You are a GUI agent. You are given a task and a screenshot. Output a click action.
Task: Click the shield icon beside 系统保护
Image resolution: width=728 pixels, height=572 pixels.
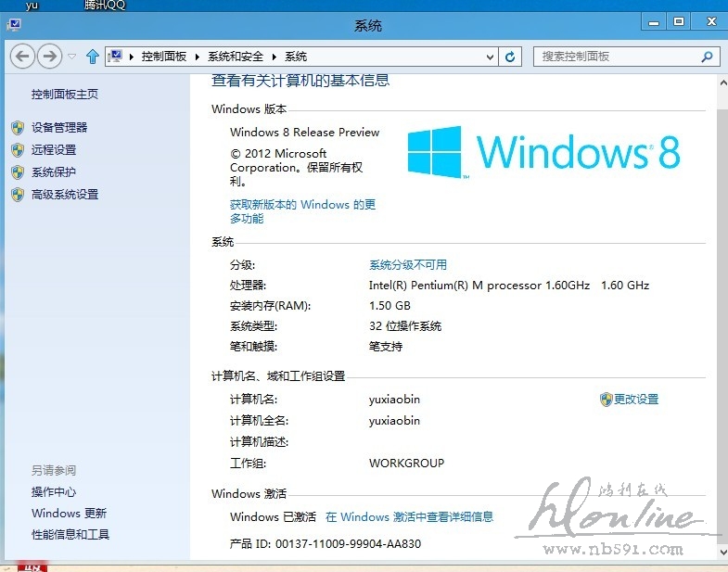pos(18,172)
